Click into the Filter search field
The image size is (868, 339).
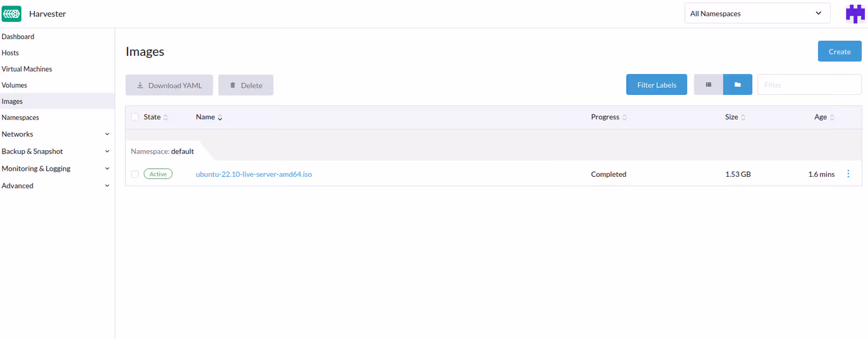[808, 85]
